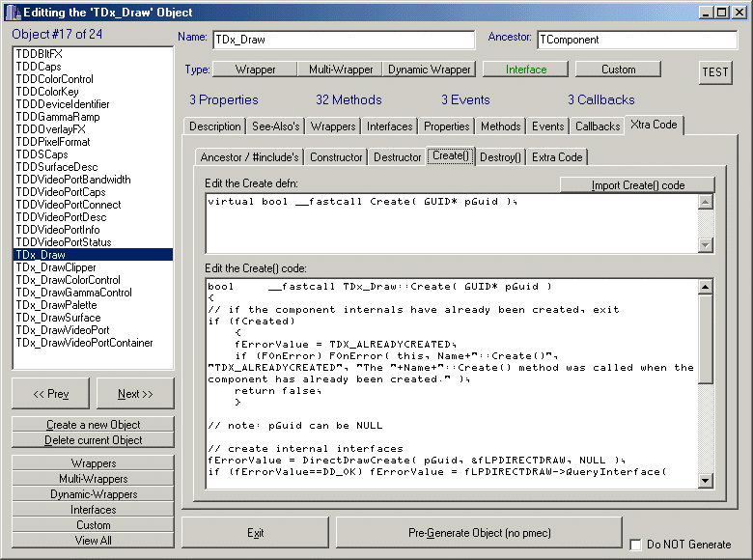
Task: Switch to Extra Code sub-tab
Action: click(x=557, y=157)
